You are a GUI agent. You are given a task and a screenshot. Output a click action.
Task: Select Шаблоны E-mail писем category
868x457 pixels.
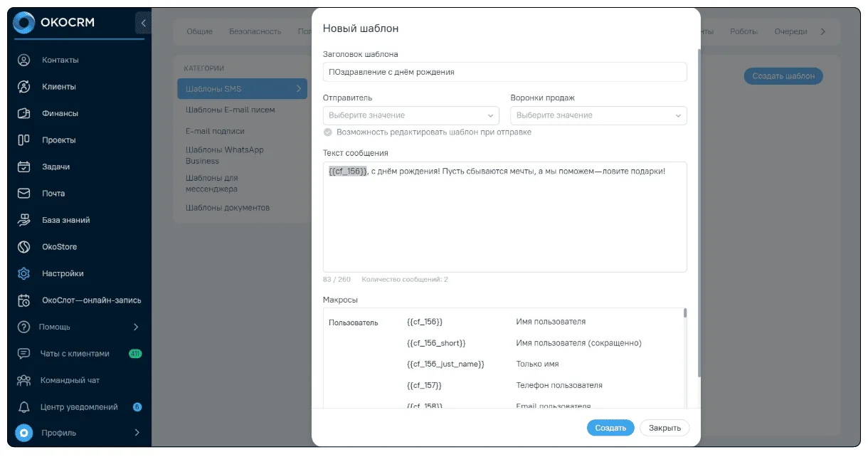[x=230, y=110]
